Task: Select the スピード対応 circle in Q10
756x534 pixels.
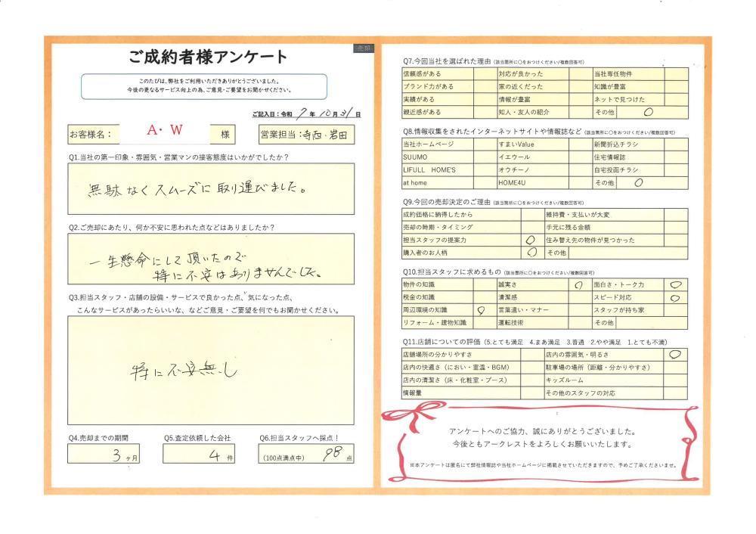Action: 675,298
